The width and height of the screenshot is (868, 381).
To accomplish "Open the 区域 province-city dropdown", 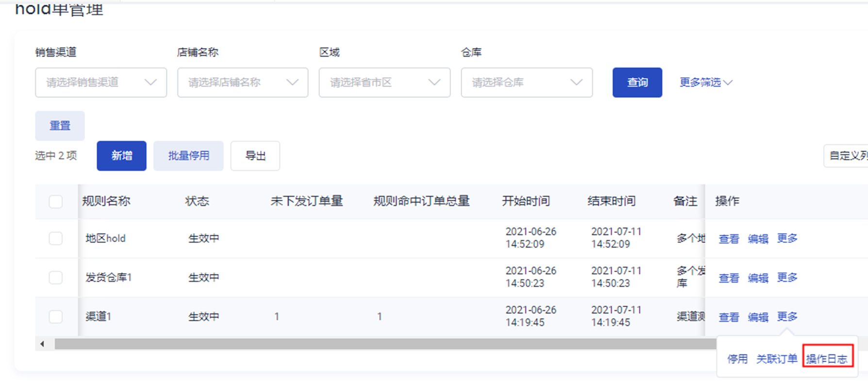I will click(384, 83).
